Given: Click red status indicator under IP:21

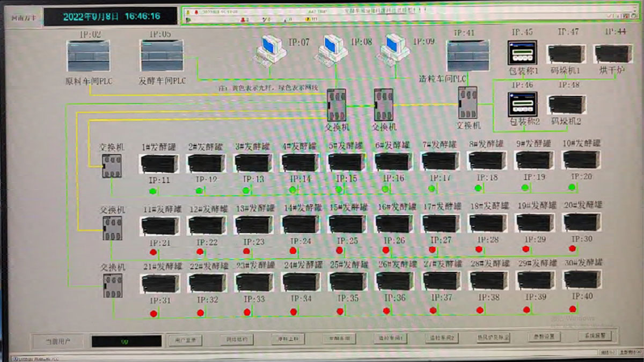Looking at the screenshot, I should tap(153, 252).
